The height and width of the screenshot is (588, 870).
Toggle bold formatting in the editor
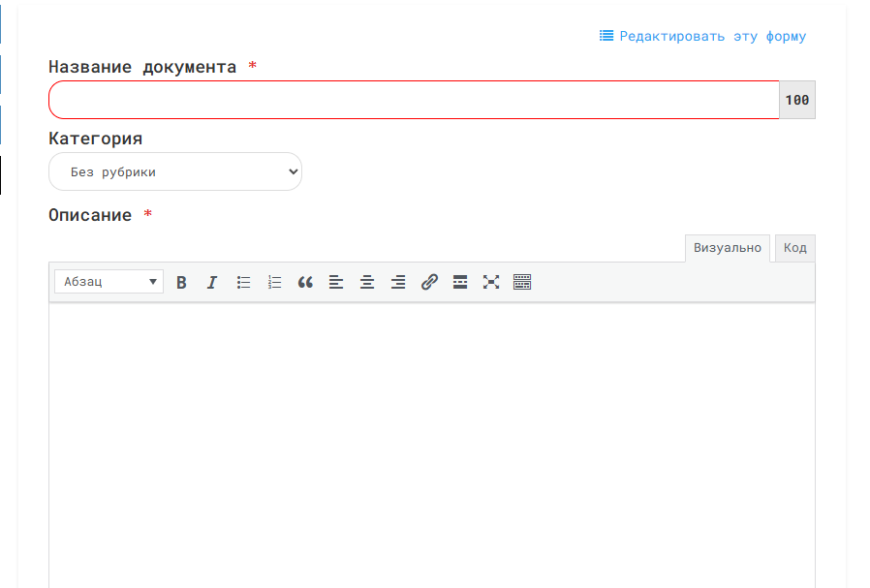[x=181, y=283]
